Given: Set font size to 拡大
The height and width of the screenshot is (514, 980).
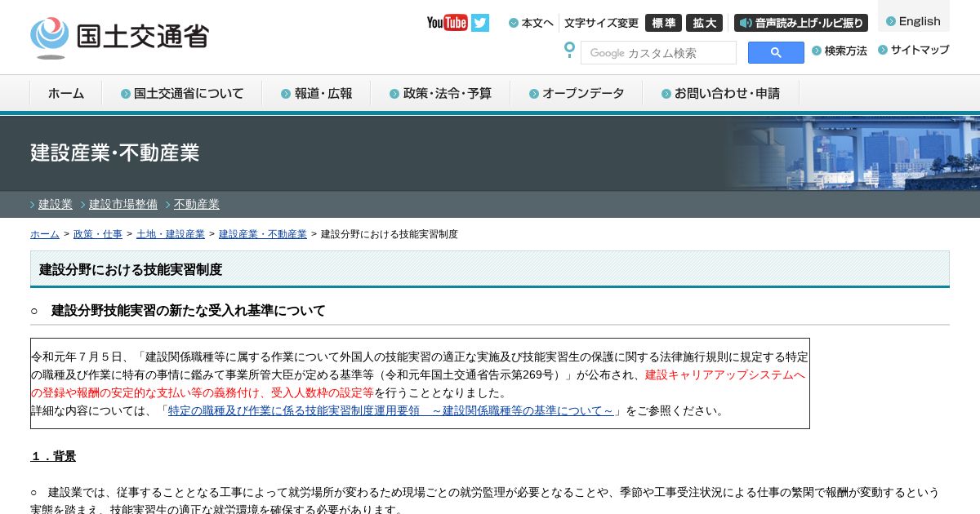Looking at the screenshot, I should (704, 23).
